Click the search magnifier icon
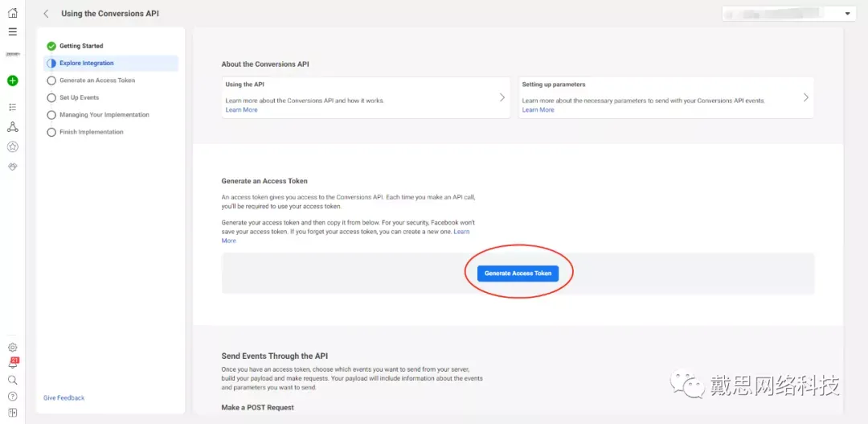 coord(12,381)
